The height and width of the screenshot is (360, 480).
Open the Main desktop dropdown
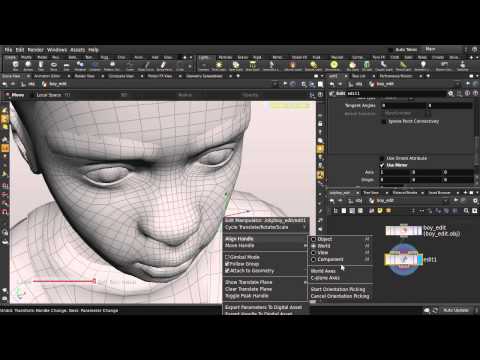442,49
